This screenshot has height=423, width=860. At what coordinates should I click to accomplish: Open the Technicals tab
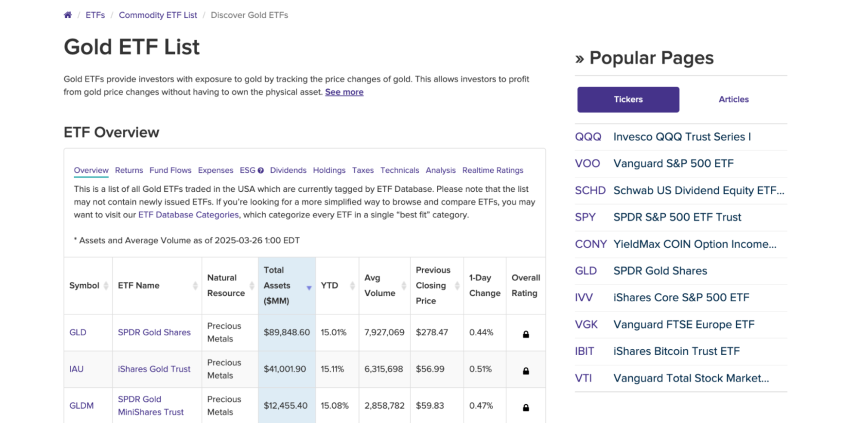pos(400,171)
